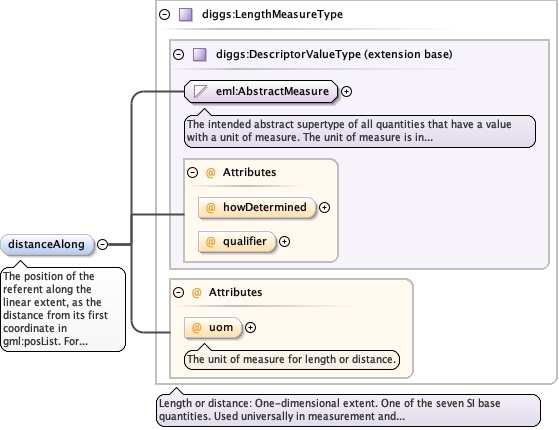The height and width of the screenshot is (430, 559).
Task: Expand the eml:AbstractMeasure element
Action: pos(346,92)
